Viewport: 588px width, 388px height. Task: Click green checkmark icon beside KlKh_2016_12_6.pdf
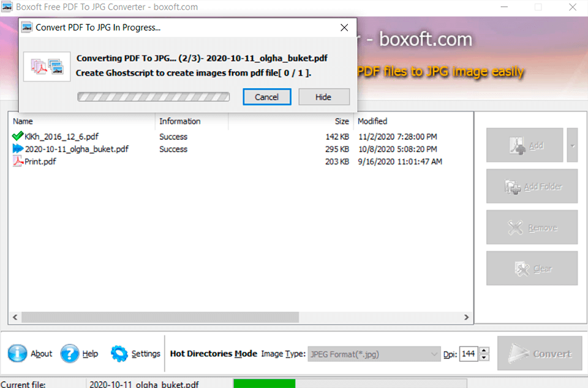pyautogui.click(x=17, y=137)
